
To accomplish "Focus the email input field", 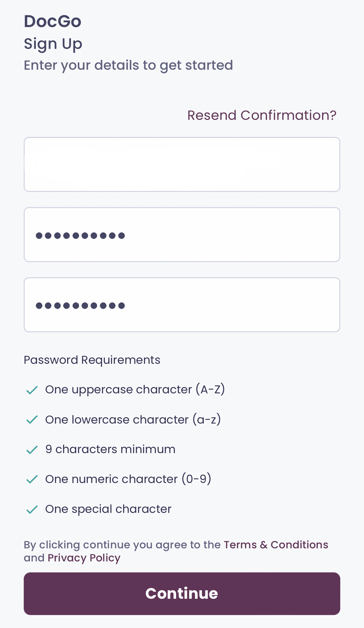I will (182, 164).
